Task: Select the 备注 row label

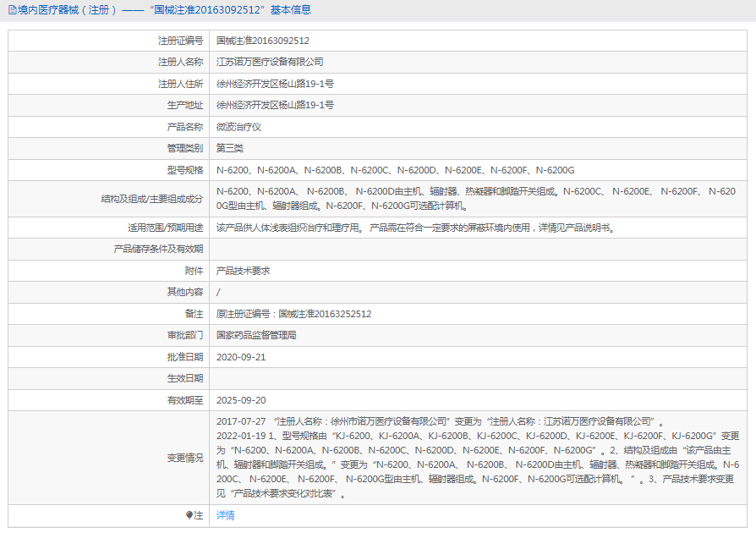Action: [194, 314]
